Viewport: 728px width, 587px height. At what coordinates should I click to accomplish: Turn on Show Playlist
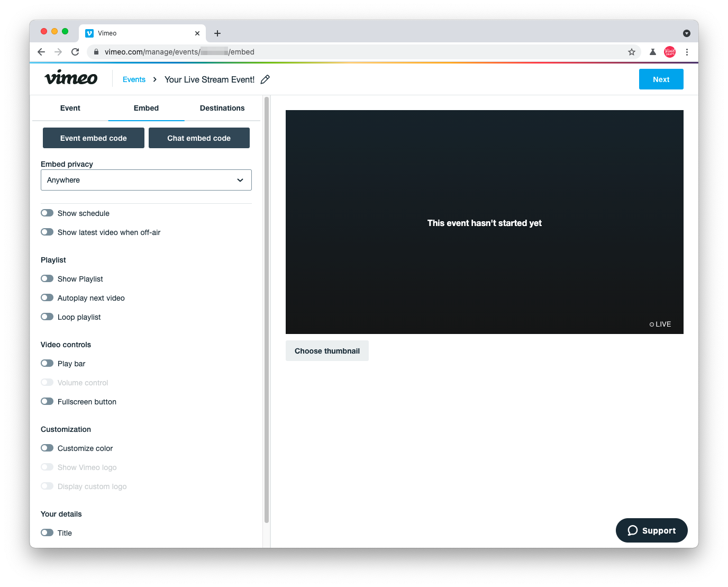point(47,278)
